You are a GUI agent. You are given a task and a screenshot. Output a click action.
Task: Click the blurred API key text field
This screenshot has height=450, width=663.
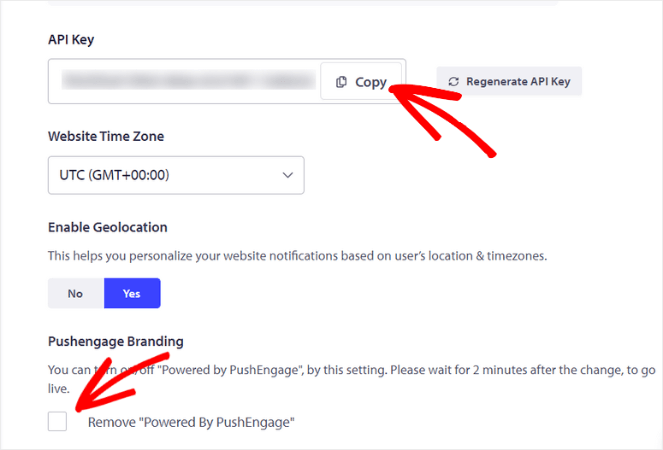click(x=185, y=81)
